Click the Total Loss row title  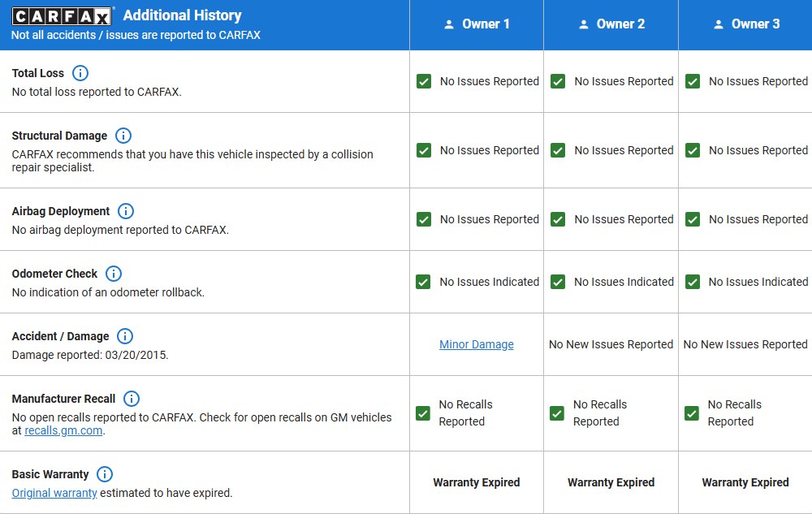click(38, 73)
